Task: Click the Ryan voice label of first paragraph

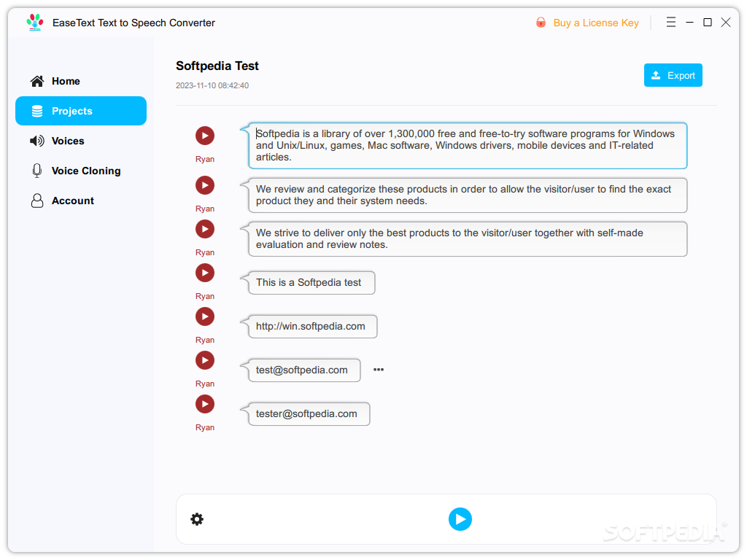Action: click(205, 159)
